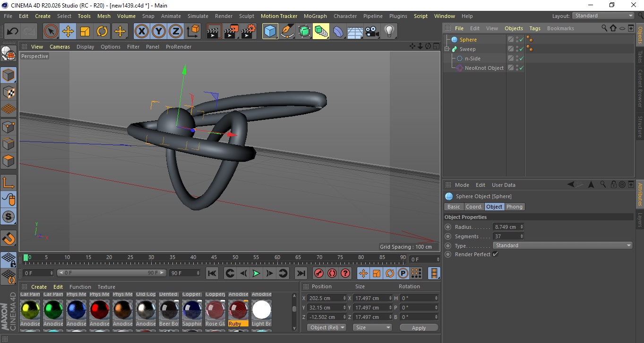Add a Camera object from toolbar
The width and height of the screenshot is (644, 343).
(x=372, y=32)
